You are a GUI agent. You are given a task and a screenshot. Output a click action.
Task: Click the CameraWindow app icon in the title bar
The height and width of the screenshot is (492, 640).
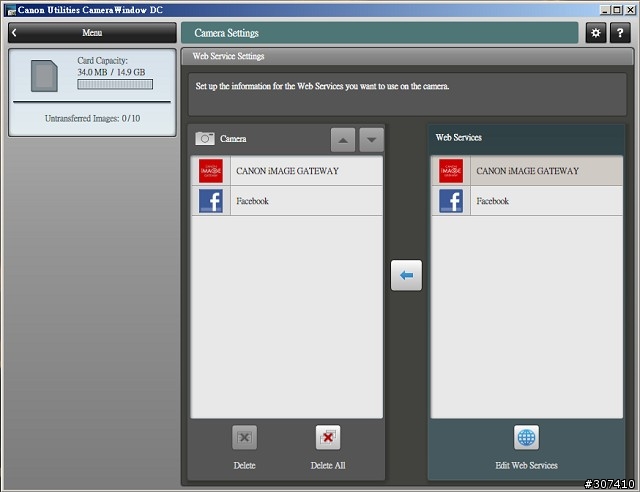[x=11, y=10]
